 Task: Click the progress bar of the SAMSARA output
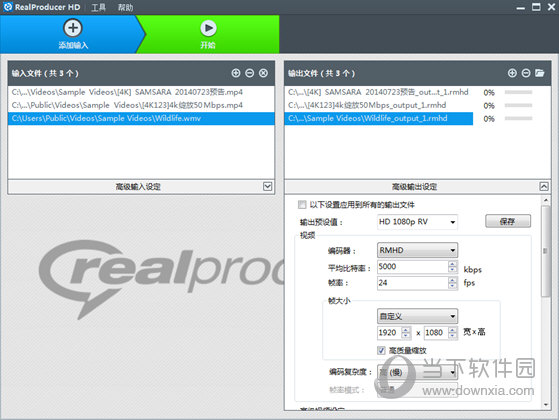click(x=518, y=92)
